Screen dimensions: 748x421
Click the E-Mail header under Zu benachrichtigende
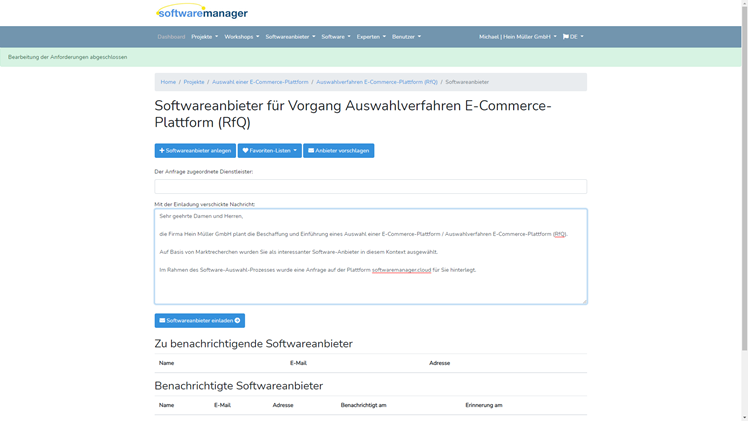click(298, 363)
